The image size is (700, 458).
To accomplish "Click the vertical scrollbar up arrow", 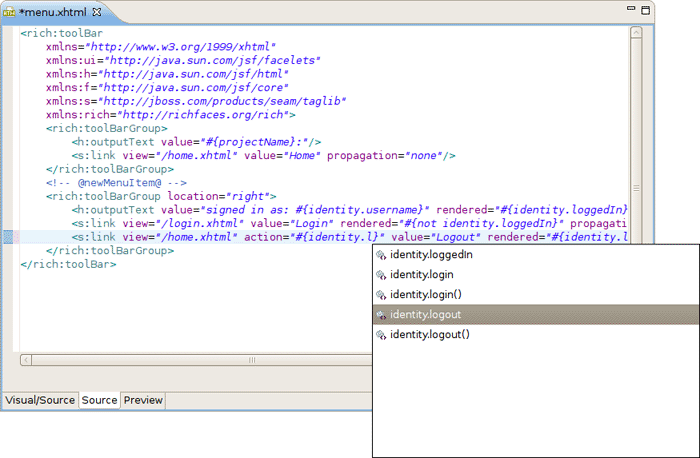I will click(x=636, y=33).
